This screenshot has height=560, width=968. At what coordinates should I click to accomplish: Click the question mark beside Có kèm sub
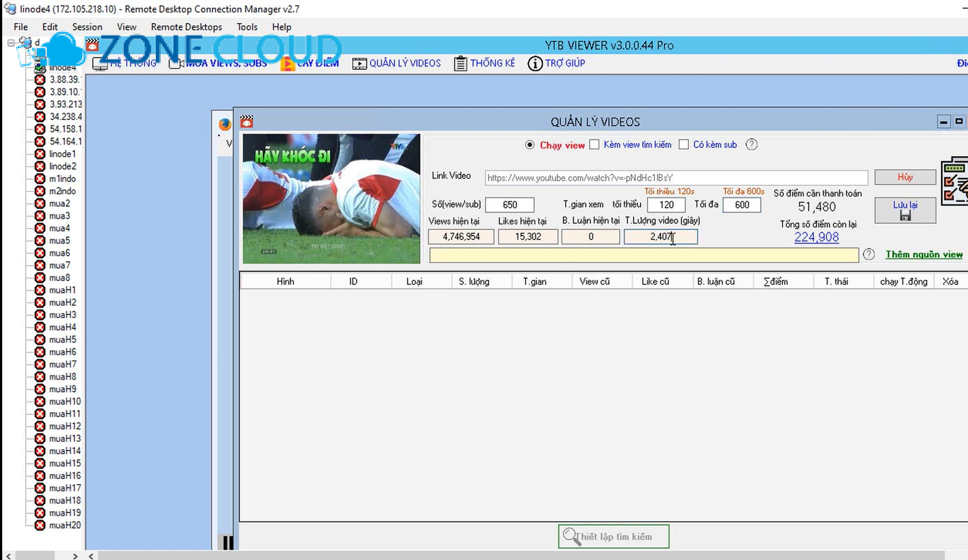pos(751,144)
